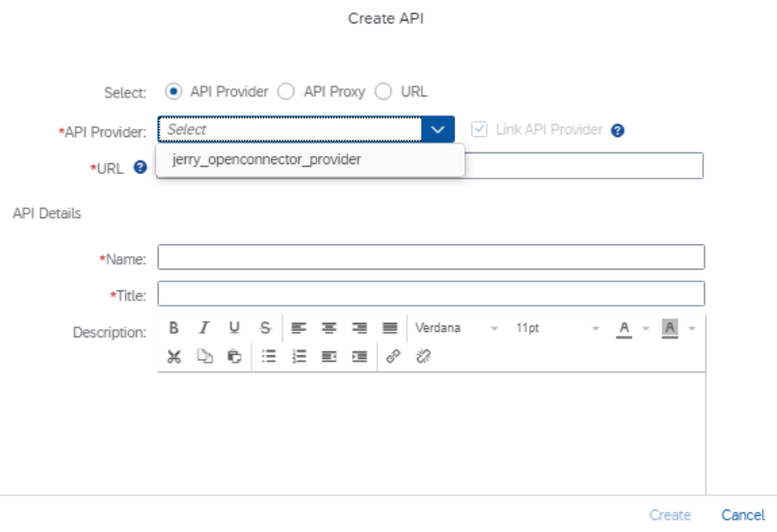Open help for Link API Provider
Viewport: 777px width, 532px height.
617,131
